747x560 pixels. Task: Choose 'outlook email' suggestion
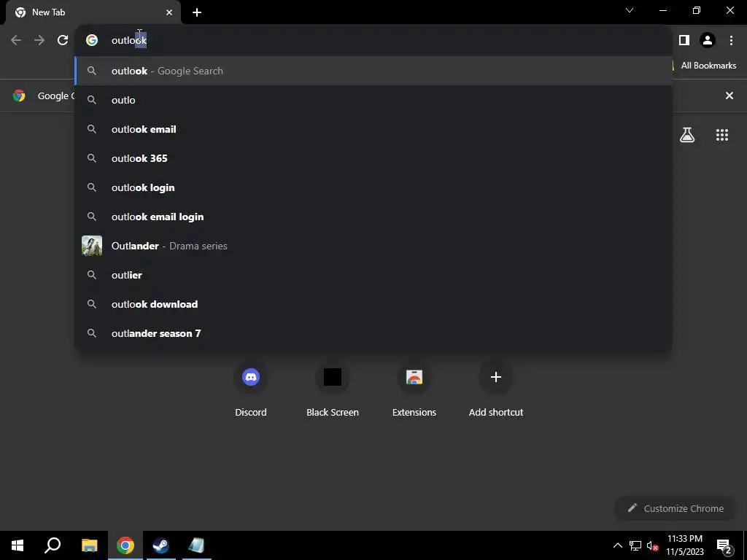point(373,129)
